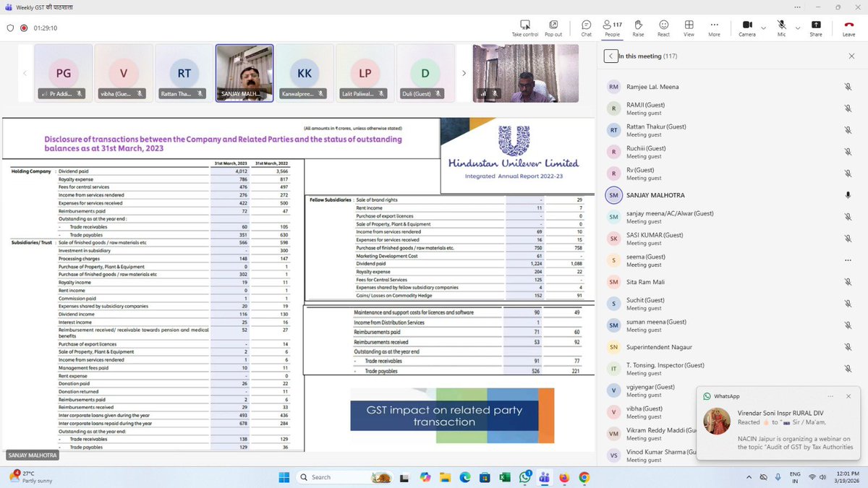The width and height of the screenshot is (868, 488).
Task: Open the Windows Start menu
Action: (x=284, y=477)
